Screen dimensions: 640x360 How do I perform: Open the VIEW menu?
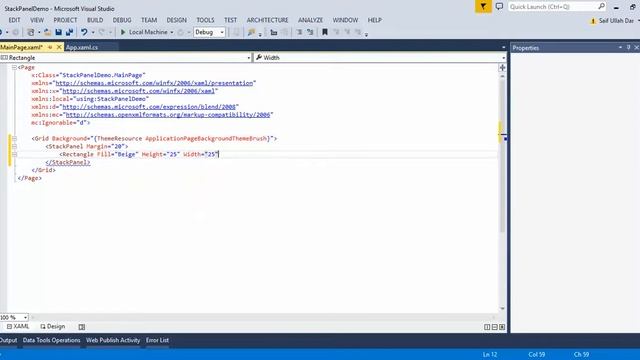pos(37,20)
